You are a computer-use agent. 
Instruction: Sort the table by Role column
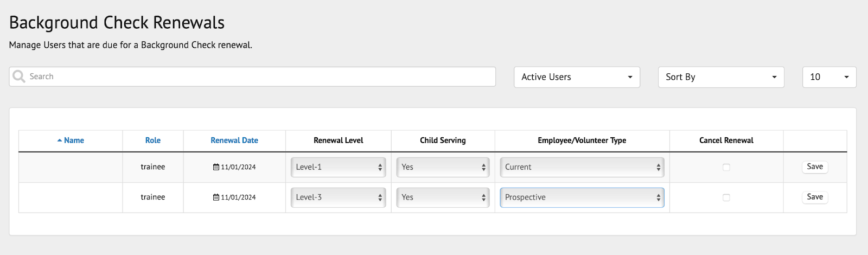point(153,141)
